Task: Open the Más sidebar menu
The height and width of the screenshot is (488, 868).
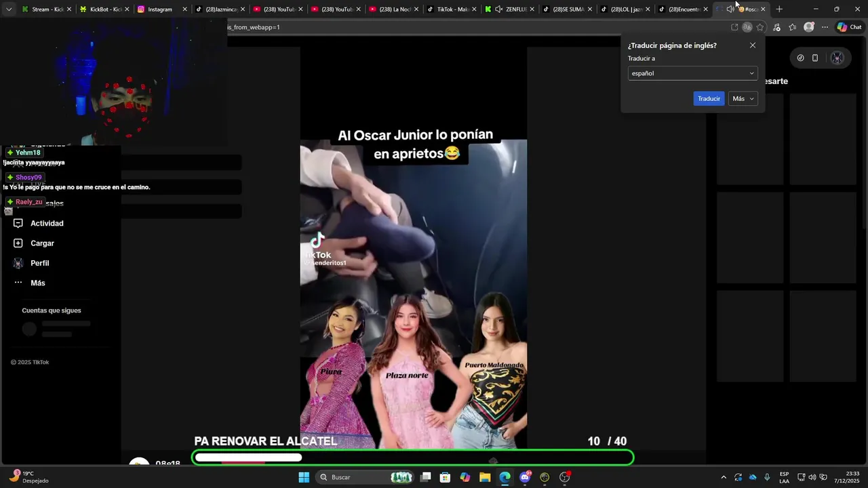Action: point(37,283)
